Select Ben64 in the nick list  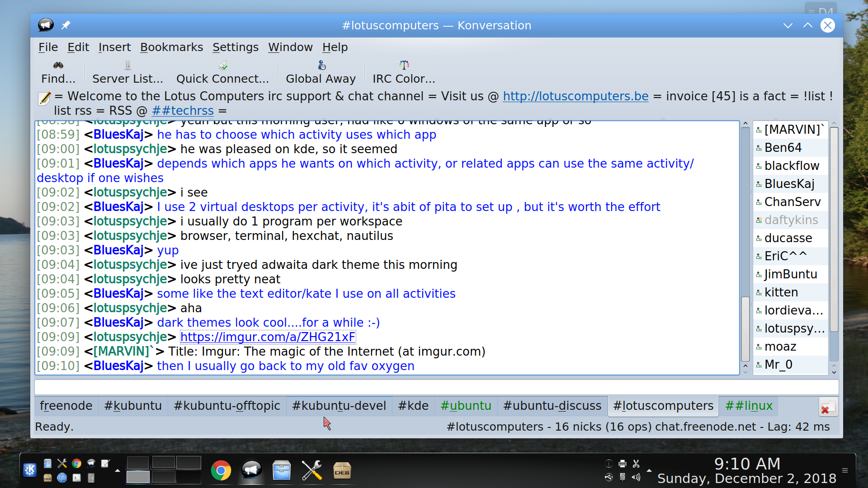point(791,148)
